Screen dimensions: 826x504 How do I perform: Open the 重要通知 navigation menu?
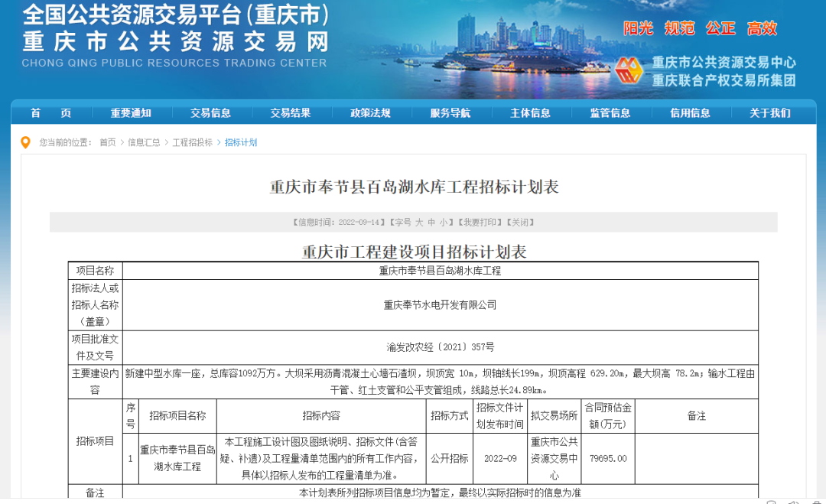tap(132, 113)
